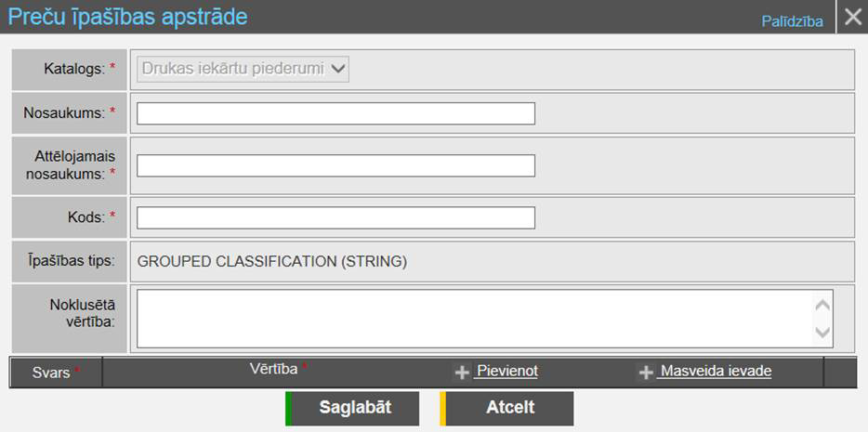Select the Kods input box
Screen dimensions: 868x432
335,217
